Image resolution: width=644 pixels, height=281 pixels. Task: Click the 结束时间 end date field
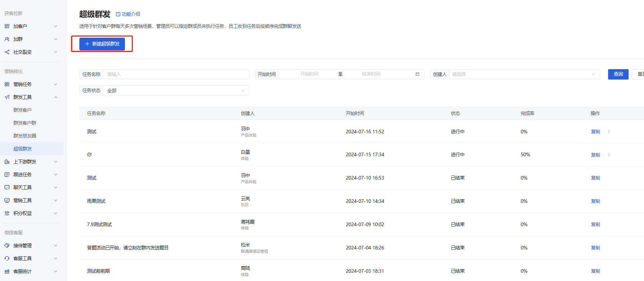tap(371, 74)
